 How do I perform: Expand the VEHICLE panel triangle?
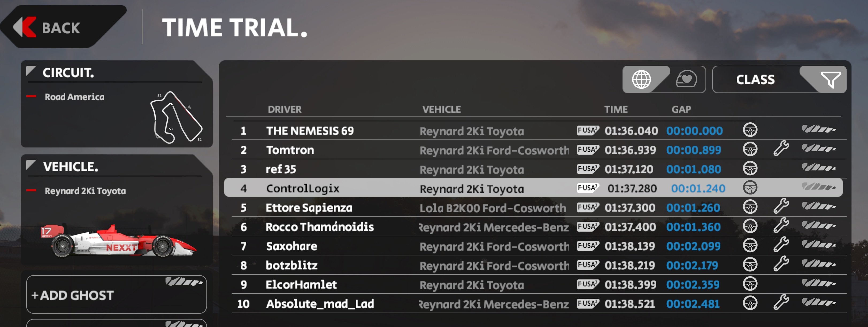pos(31,165)
